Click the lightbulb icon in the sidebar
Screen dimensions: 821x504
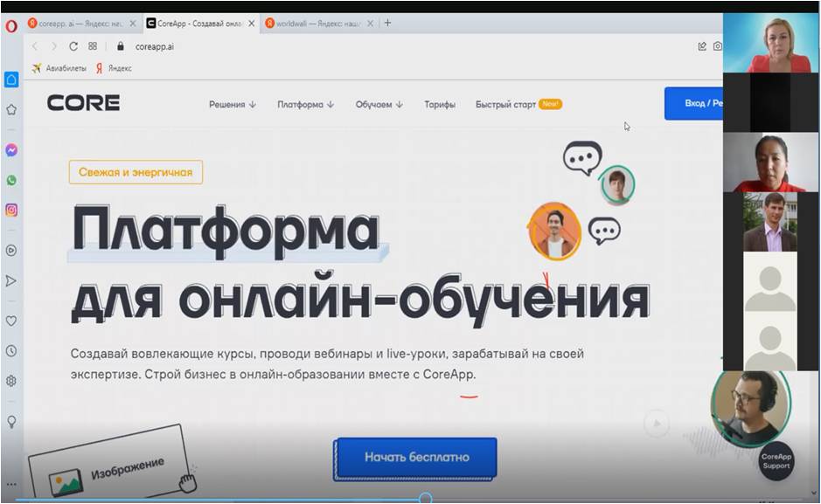11,421
